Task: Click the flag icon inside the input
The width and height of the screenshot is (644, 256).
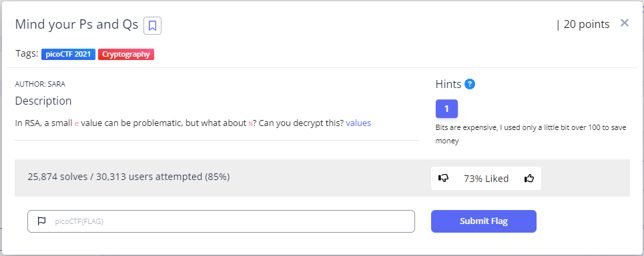Action: tap(41, 221)
